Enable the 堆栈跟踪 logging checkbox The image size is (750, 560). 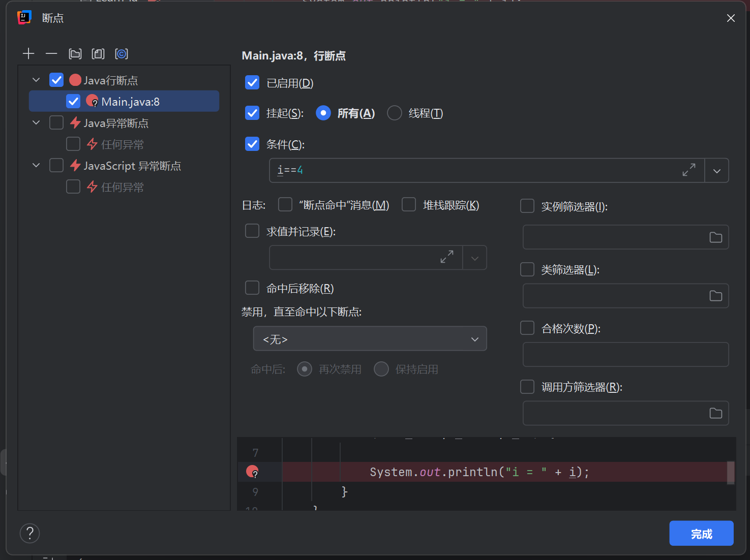409,204
